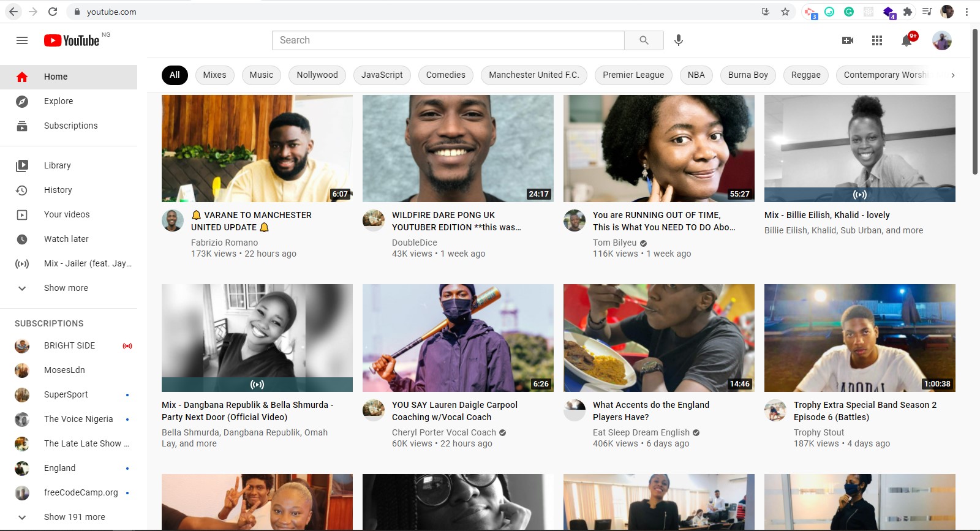Open Trophy Extra Special Band thumbnail

point(860,338)
